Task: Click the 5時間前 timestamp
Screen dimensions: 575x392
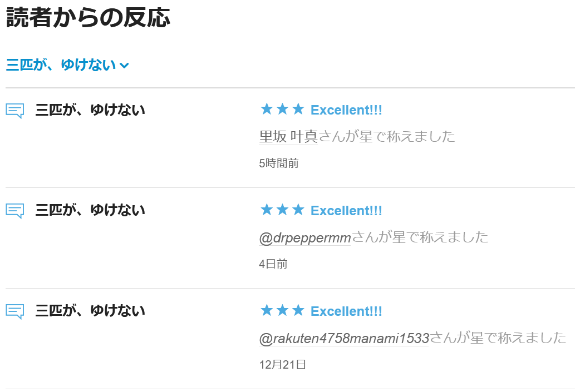Action: coord(279,163)
